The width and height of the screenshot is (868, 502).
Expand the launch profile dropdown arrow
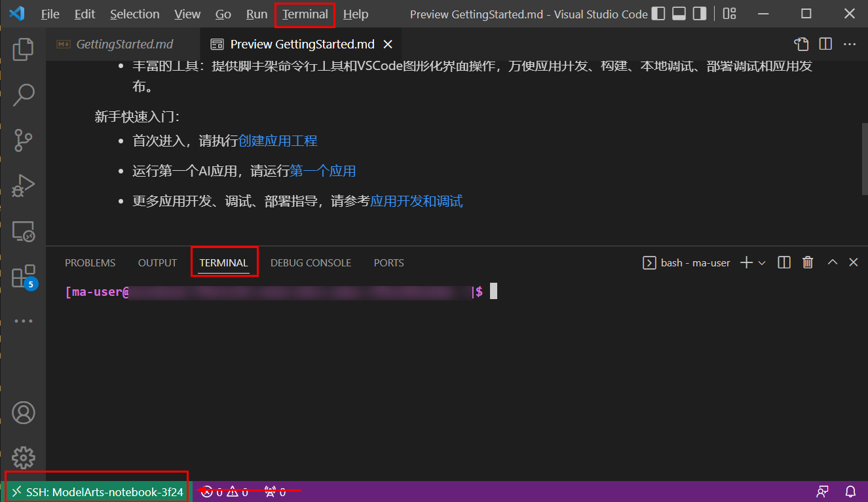point(762,262)
